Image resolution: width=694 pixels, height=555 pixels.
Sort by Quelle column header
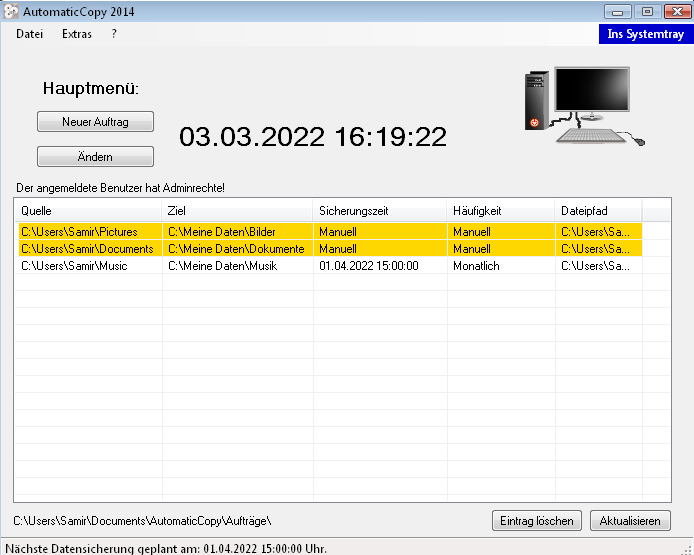[x=88, y=211]
